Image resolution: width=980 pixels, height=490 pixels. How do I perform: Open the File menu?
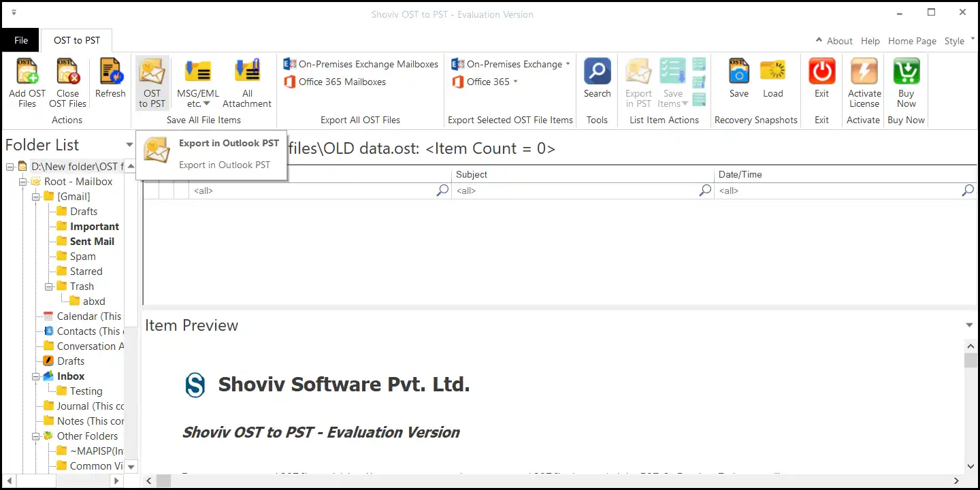coord(21,40)
